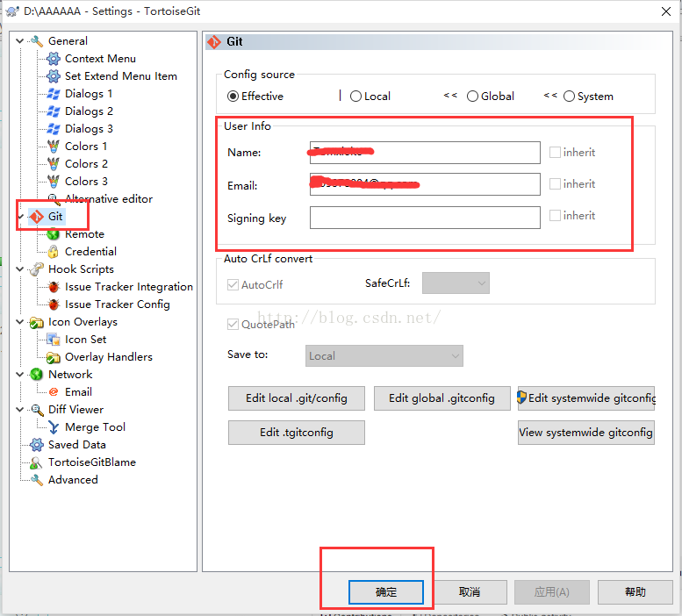
Task: Click the Advanced wrench icon
Action: tap(37, 480)
